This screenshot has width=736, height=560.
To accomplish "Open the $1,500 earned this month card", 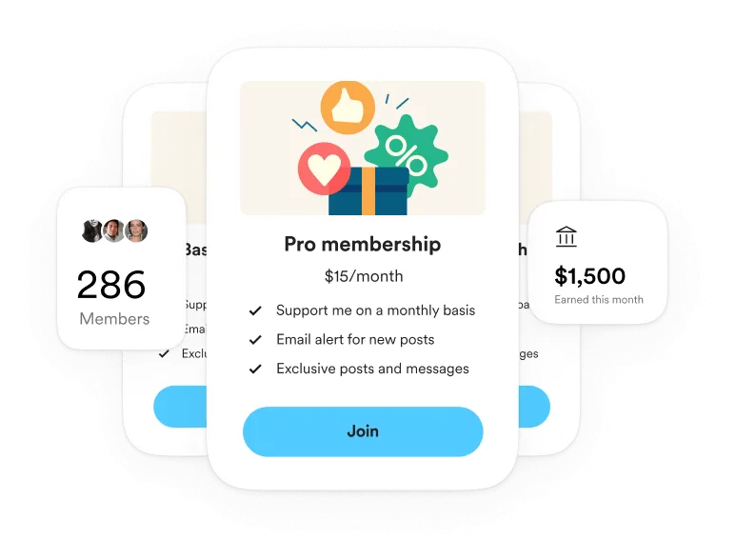I will 598,263.
